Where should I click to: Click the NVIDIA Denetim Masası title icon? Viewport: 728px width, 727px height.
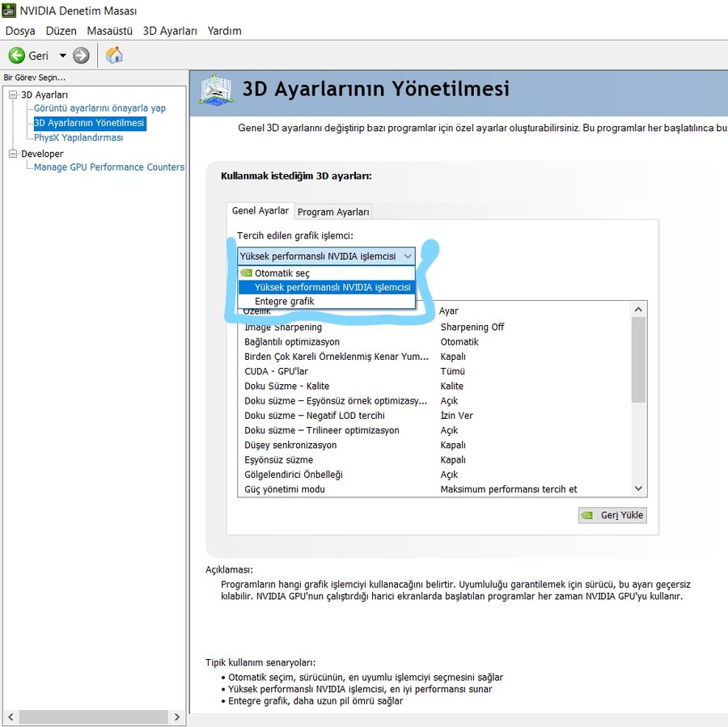coord(9,11)
